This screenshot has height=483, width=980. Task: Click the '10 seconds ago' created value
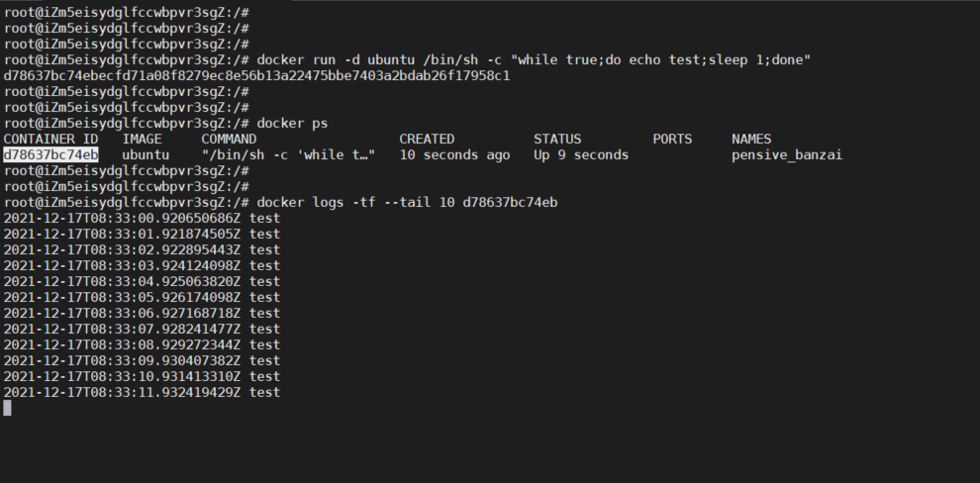pos(454,154)
